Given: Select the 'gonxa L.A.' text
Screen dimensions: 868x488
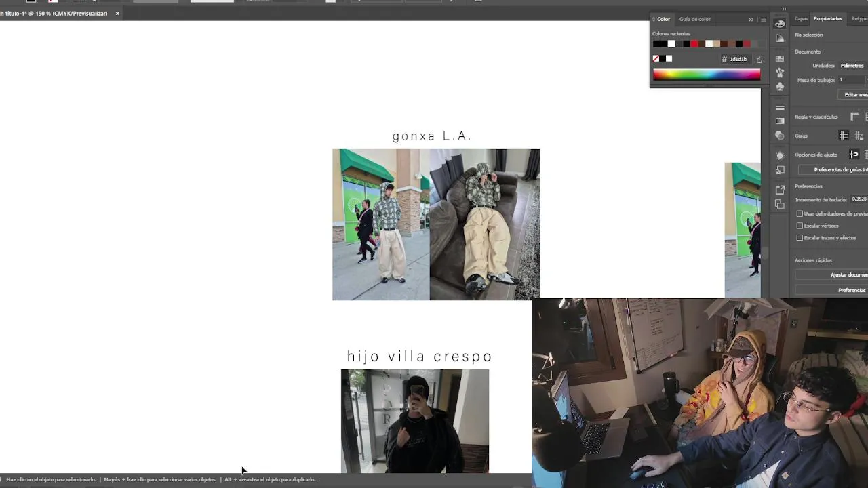Looking at the screenshot, I should click(x=432, y=136).
